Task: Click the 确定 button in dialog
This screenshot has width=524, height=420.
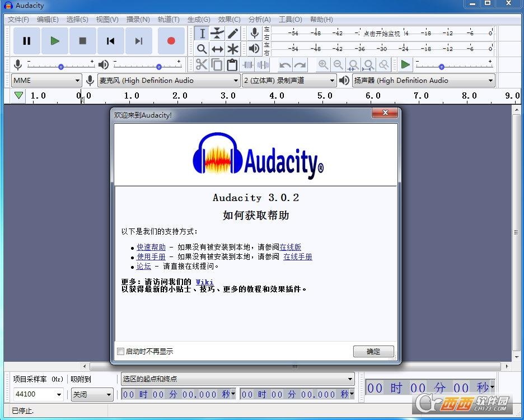Action: 373,352
